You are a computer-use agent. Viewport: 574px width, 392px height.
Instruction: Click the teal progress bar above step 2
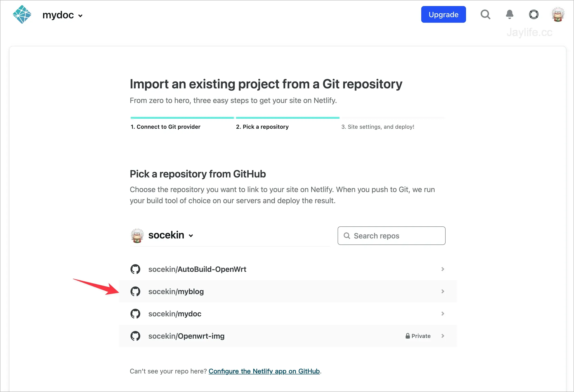[287, 118]
